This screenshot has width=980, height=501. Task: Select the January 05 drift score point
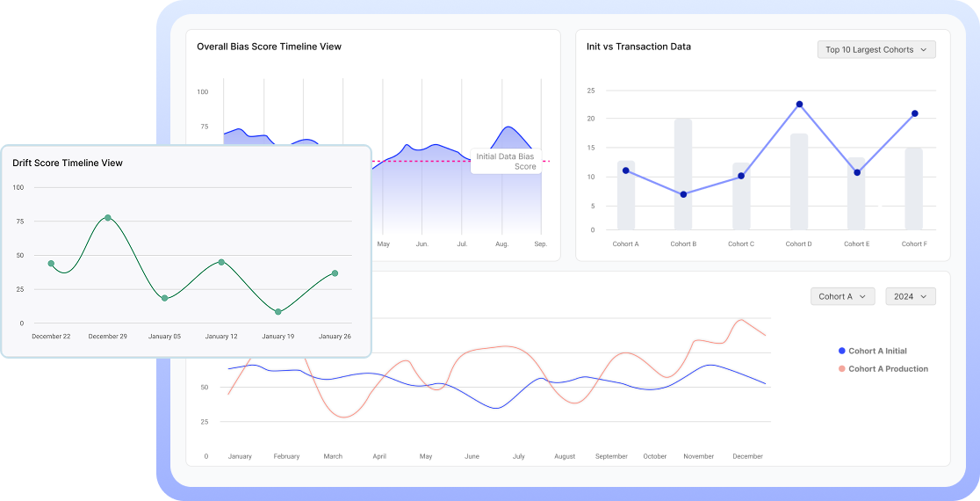click(x=164, y=298)
